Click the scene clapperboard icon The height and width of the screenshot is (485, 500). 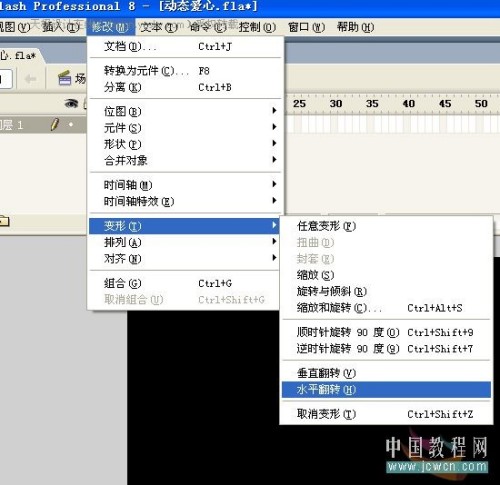pos(65,78)
